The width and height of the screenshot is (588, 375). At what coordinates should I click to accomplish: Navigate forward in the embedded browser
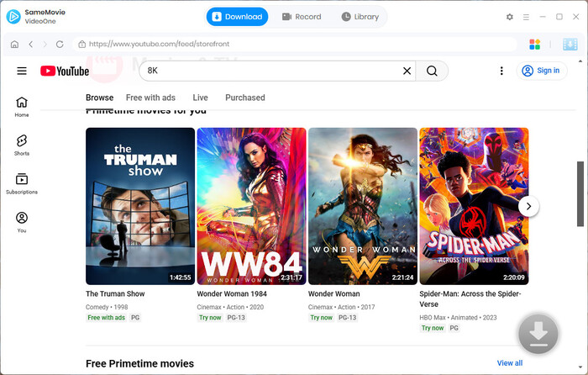click(45, 45)
